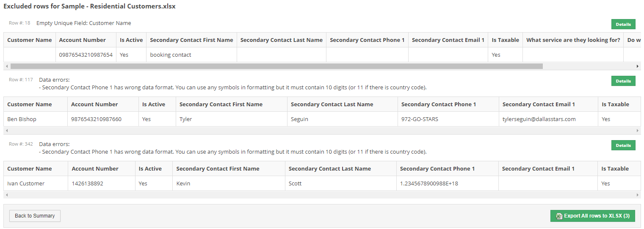Click the horizontal scrollbar thumb under Row 18 table
The width and height of the screenshot is (644, 229).
point(276,66)
